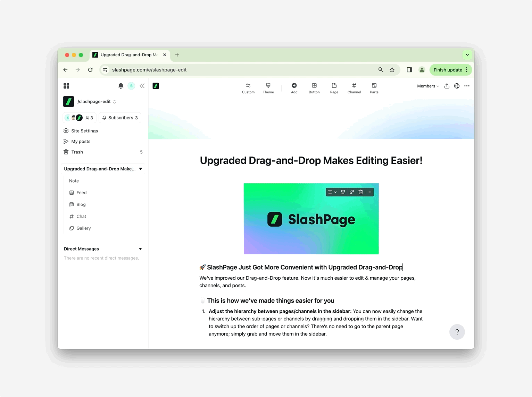Open the Members dropdown
Image resolution: width=532 pixels, height=397 pixels.
(x=428, y=86)
